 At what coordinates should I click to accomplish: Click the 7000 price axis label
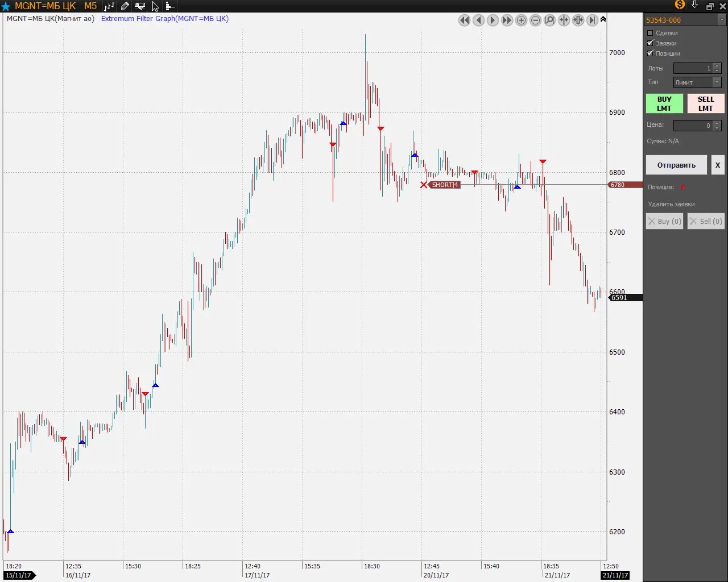pyautogui.click(x=617, y=53)
